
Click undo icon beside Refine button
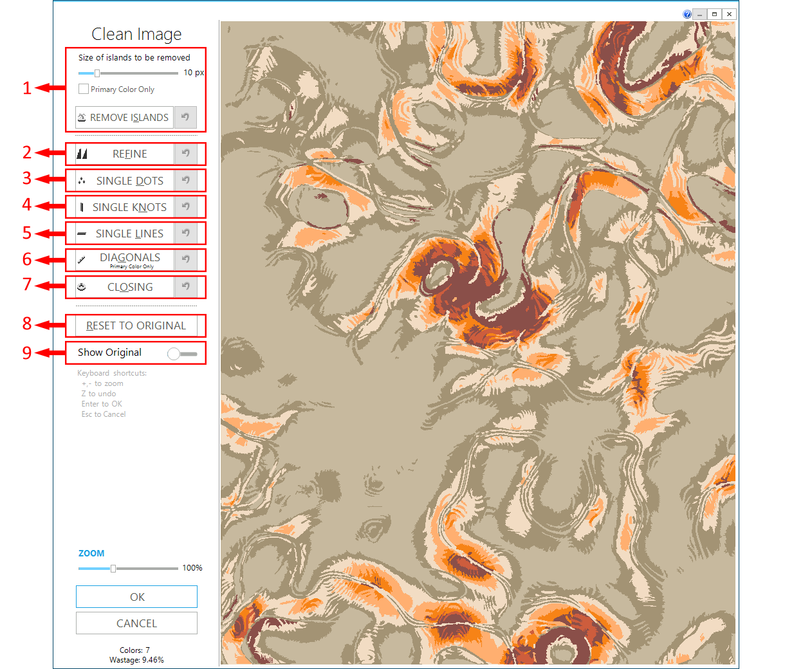tap(185, 154)
